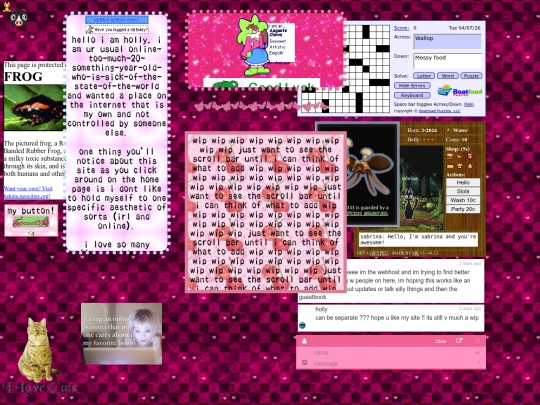540x405 pixels.
Task: Click holly's round avatar in chat
Action: click(302, 325)
